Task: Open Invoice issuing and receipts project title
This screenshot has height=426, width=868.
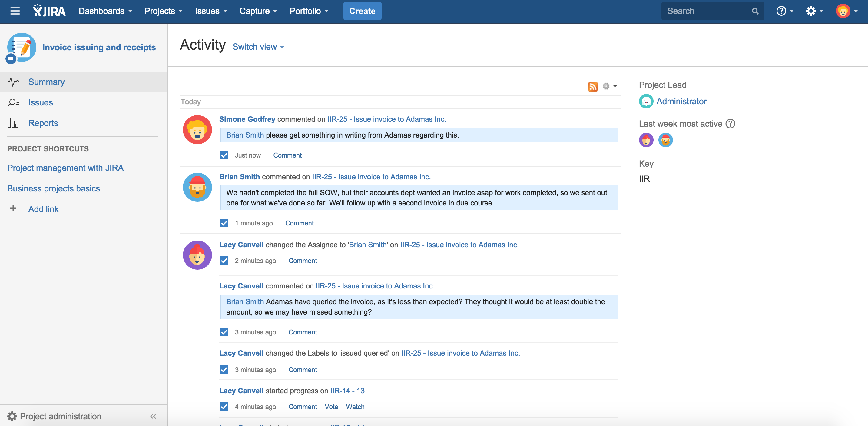Action: [99, 47]
